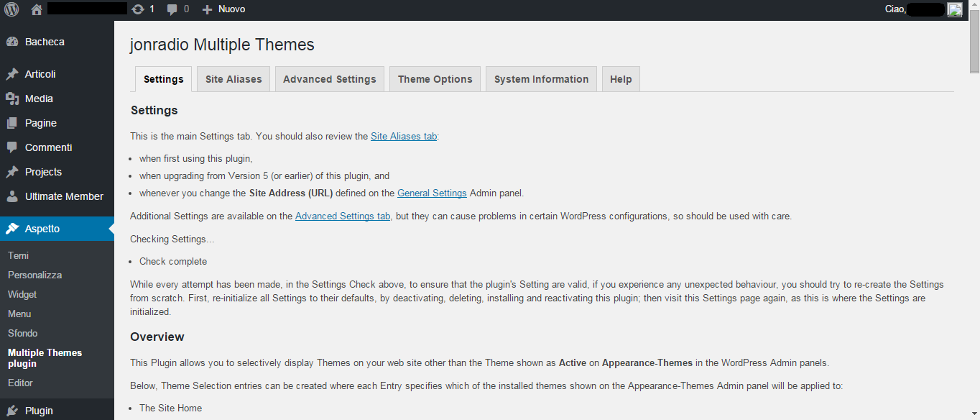This screenshot has width=980, height=420.
Task: Click 'The Site Home' list item
Action: point(170,408)
